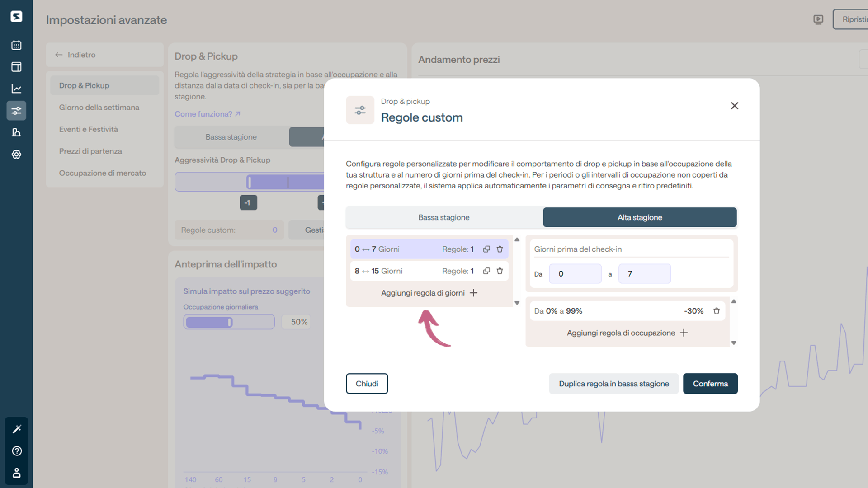Image resolution: width=868 pixels, height=488 pixels.
Task: Click the sliders icon in dialog header
Action: pos(360,110)
